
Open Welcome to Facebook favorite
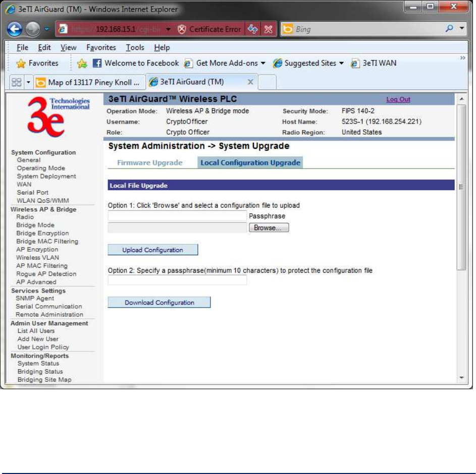pyautogui.click(x=136, y=63)
